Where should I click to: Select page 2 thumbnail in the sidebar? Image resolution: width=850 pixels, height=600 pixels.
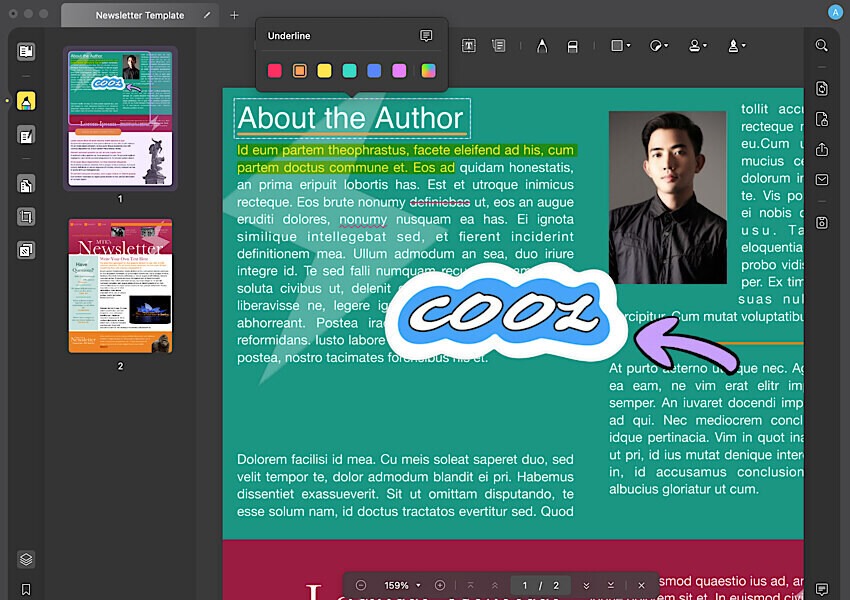pos(119,286)
